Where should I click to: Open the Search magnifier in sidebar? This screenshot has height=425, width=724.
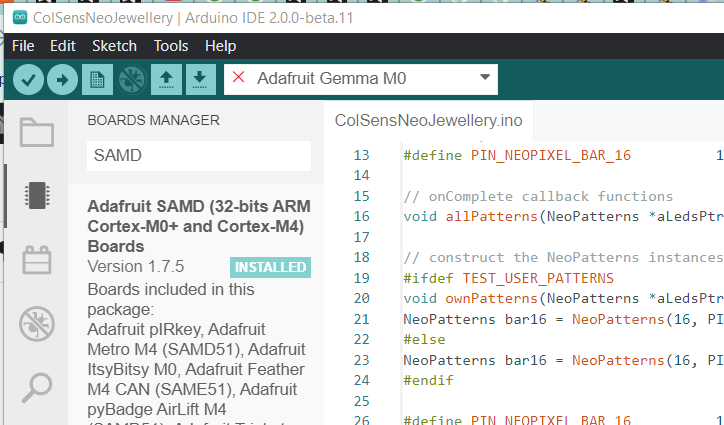coord(37,386)
